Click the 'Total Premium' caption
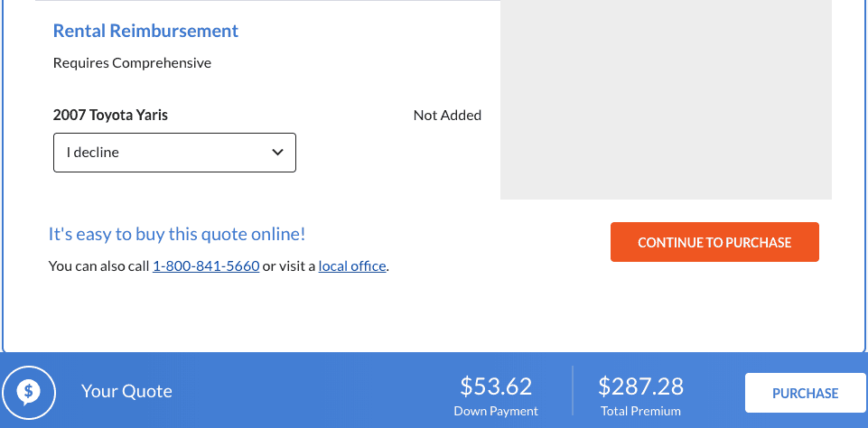 pyautogui.click(x=641, y=412)
